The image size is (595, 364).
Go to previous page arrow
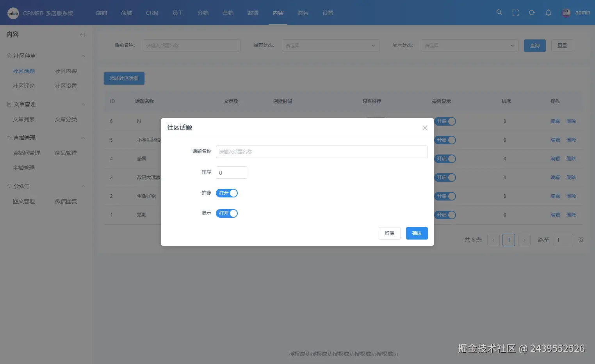(x=493, y=240)
